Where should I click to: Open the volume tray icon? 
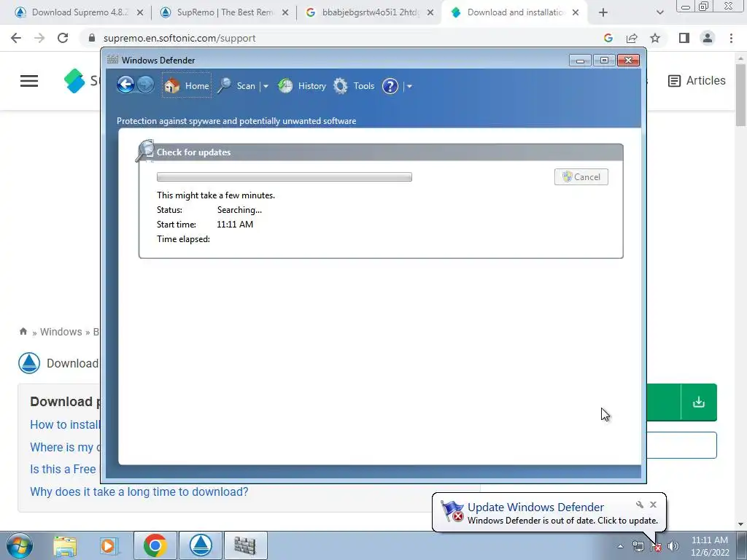tap(673, 546)
